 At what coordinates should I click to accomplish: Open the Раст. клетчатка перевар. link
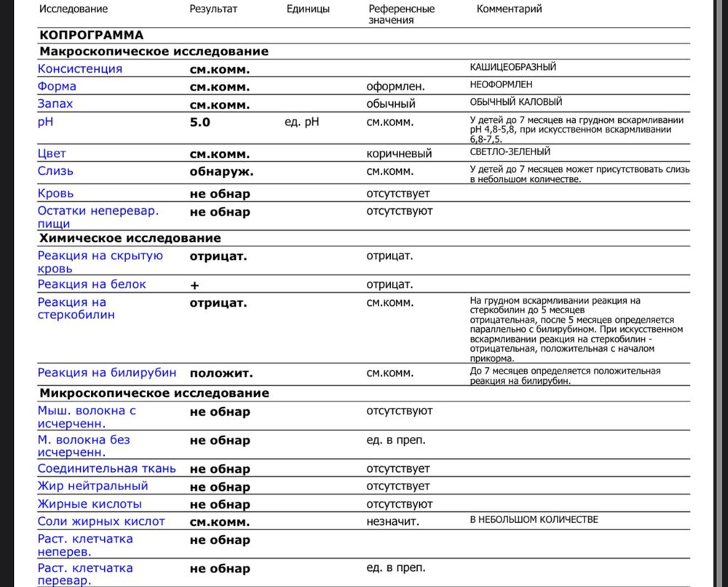[85, 574]
